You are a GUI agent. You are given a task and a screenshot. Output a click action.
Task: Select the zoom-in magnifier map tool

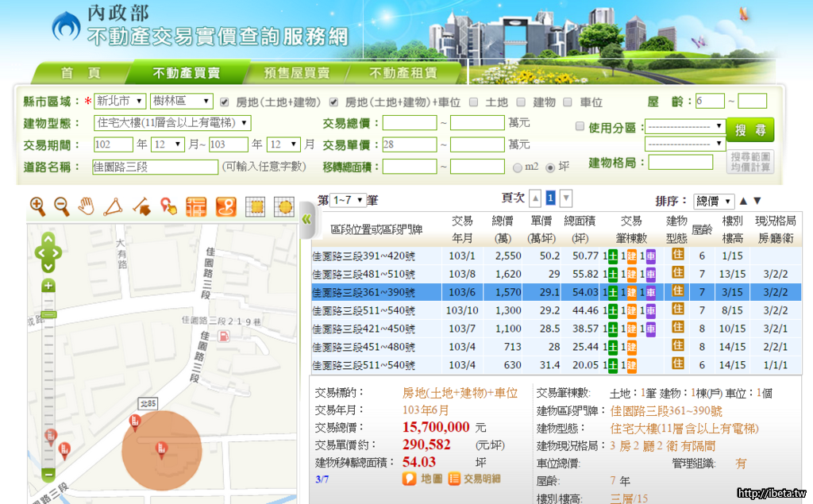click(37, 206)
